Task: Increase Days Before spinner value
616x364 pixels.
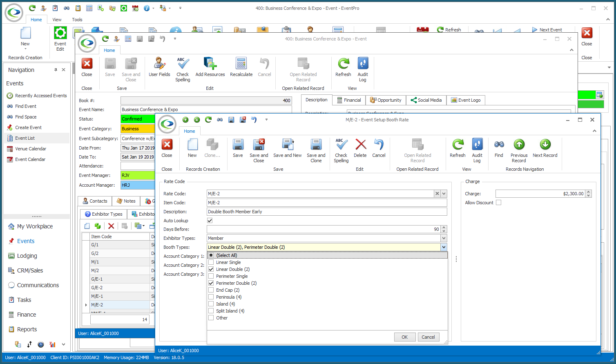Action: (444, 228)
